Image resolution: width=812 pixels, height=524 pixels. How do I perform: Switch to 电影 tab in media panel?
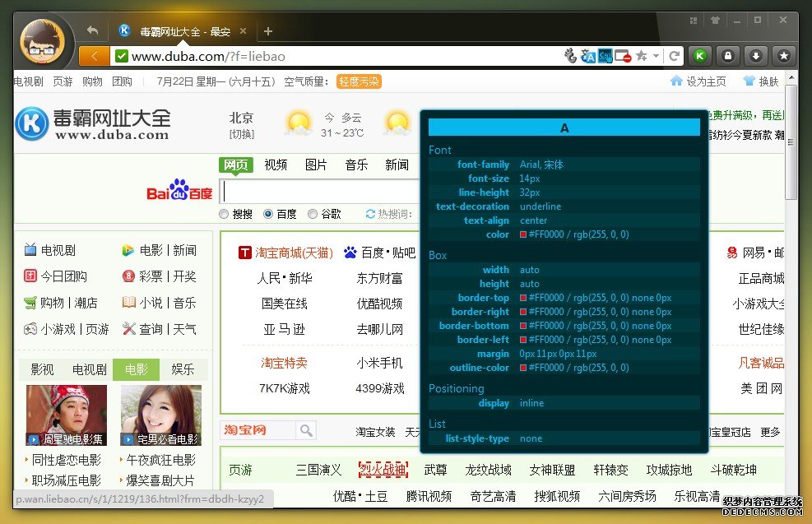(137, 369)
